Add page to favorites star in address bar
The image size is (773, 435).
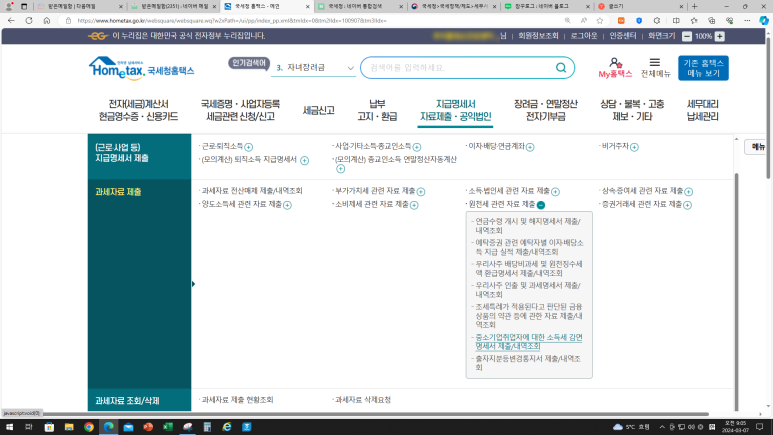pyautogui.click(x=599, y=21)
